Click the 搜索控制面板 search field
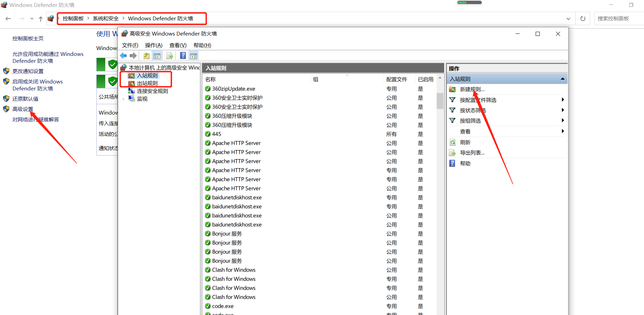Image resolution: width=644 pixels, height=315 pixels. click(619, 19)
